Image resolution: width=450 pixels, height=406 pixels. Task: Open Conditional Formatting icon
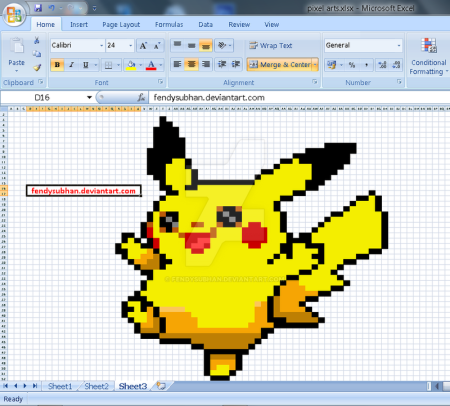pos(429,57)
